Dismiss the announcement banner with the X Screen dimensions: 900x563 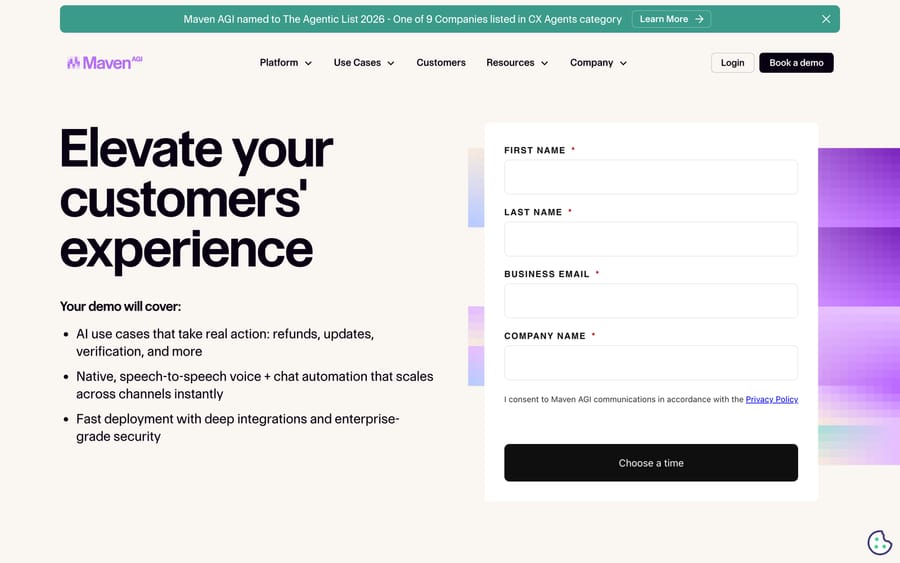tap(826, 19)
